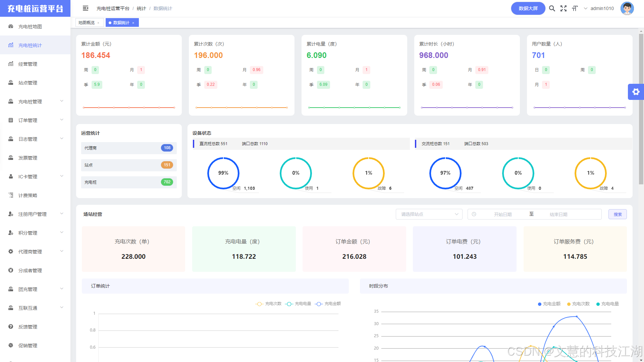Close the 数据统计 tab
The image size is (644, 362).
(x=133, y=23)
